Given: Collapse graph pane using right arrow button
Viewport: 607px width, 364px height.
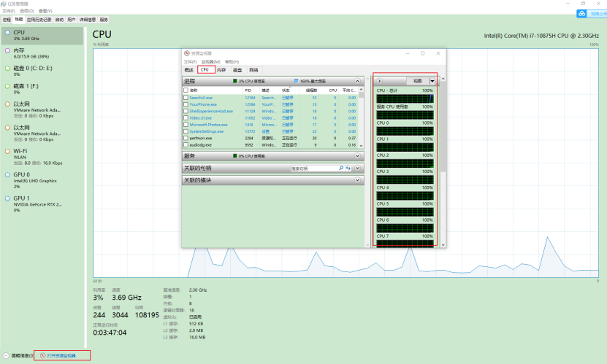Looking at the screenshot, I should tap(379, 81).
